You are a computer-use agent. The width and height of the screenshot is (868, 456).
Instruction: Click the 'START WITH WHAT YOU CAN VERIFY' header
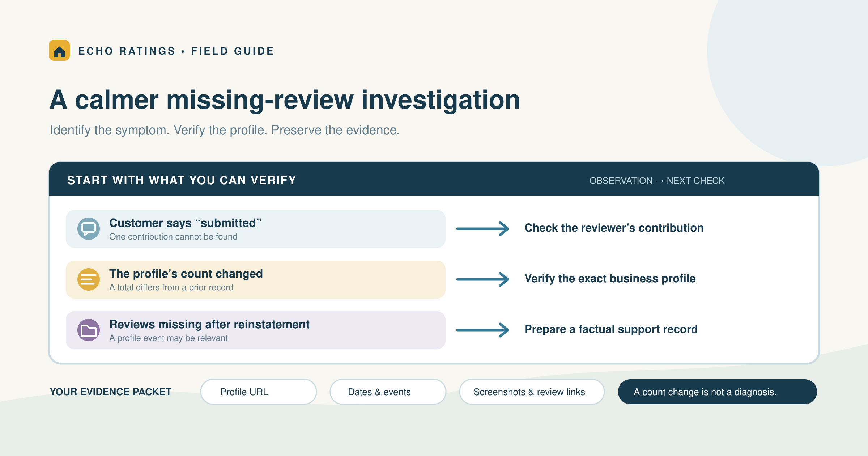click(182, 180)
